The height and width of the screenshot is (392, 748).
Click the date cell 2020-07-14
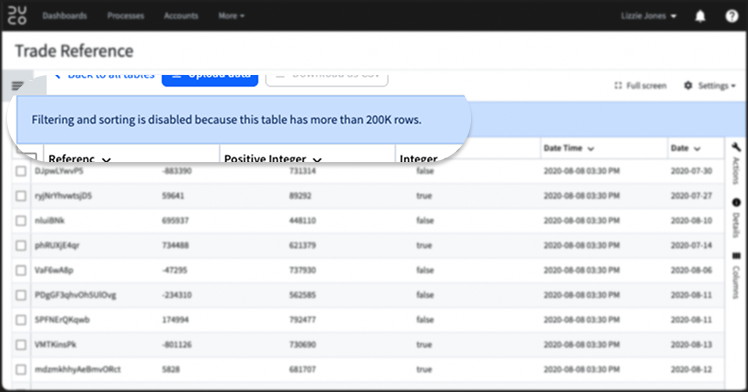pos(691,245)
